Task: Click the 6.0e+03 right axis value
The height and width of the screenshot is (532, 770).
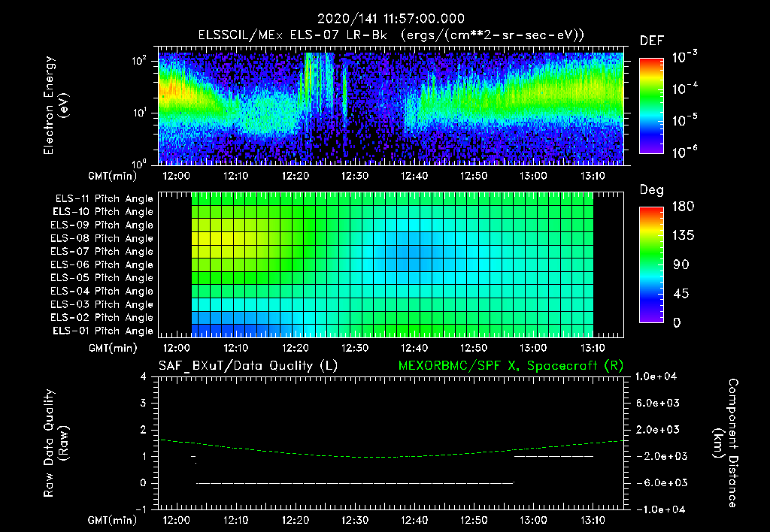Action: pos(658,403)
